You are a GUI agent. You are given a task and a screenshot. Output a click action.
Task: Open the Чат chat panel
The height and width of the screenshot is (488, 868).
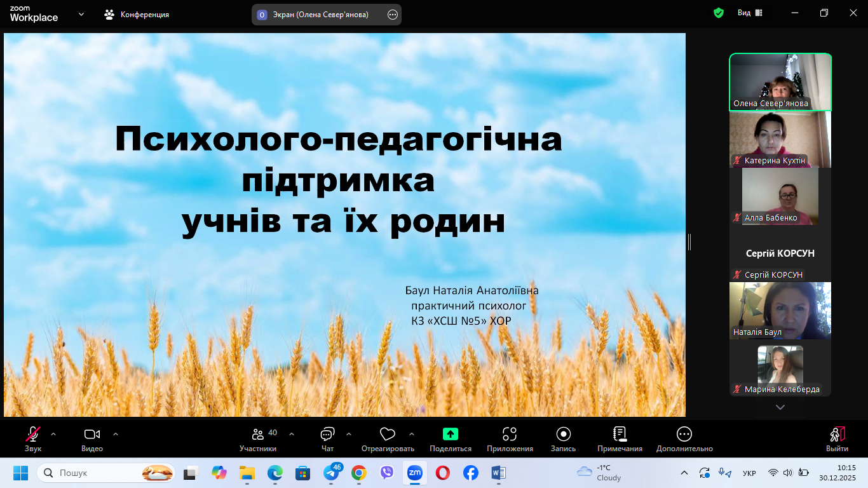pos(327,439)
